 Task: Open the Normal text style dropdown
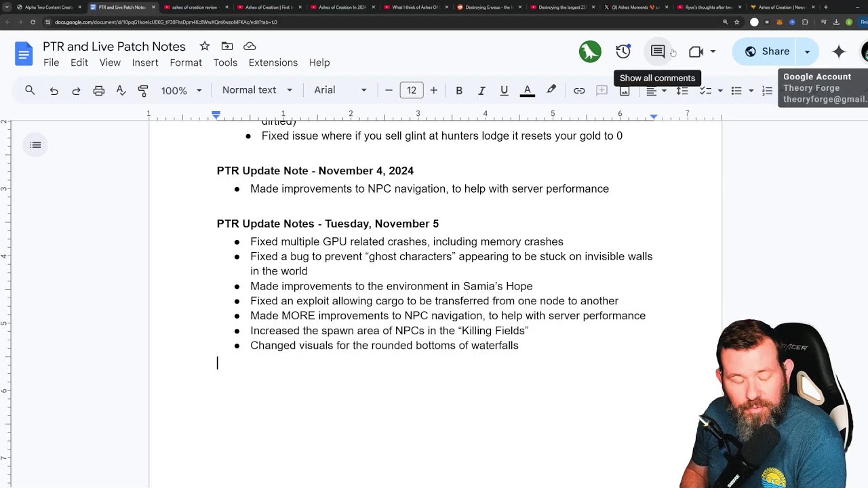pyautogui.click(x=257, y=90)
